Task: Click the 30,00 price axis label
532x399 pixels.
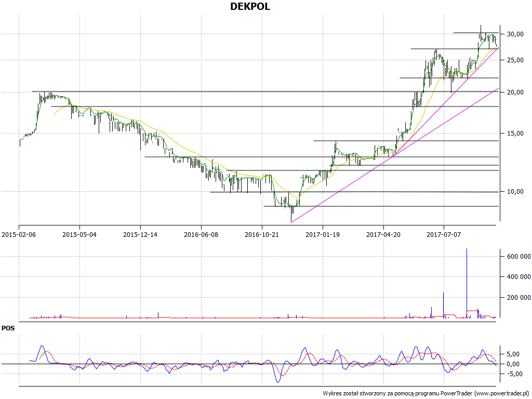Action: click(515, 34)
